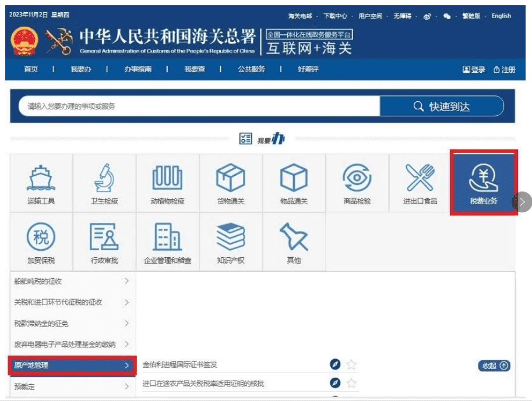
Task: Expand 船舶吨税的征收 submenu
Action: coord(72,281)
